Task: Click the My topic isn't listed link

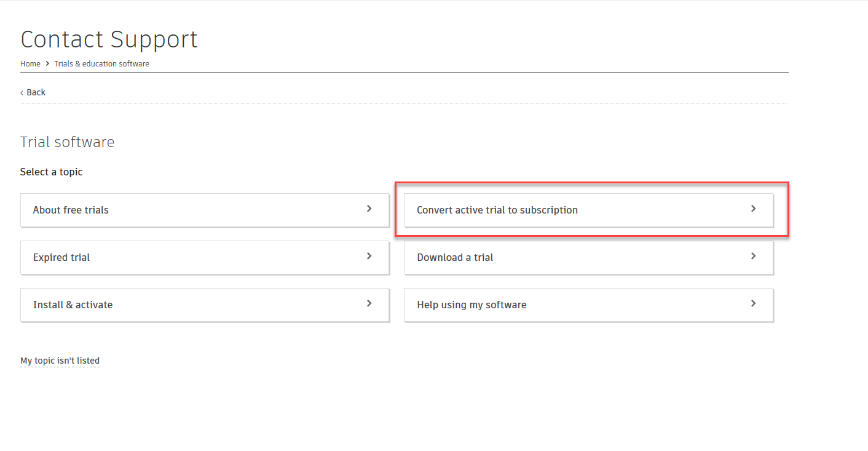Action: click(x=60, y=361)
